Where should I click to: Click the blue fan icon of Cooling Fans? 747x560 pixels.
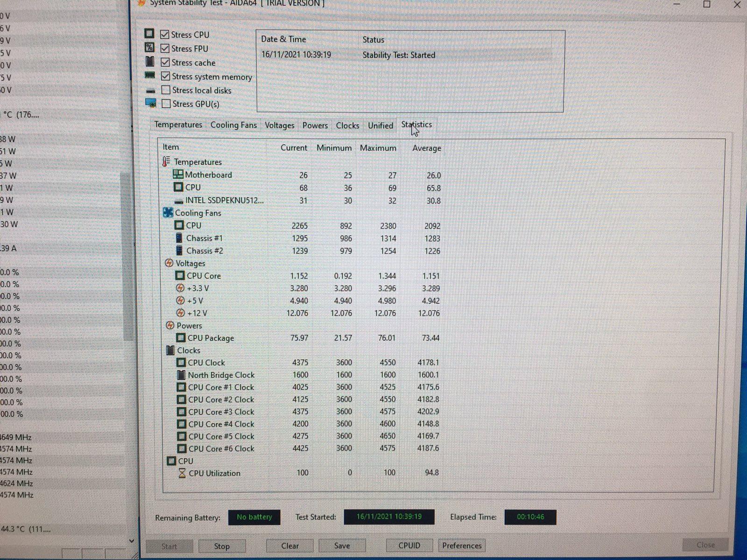[x=168, y=213]
